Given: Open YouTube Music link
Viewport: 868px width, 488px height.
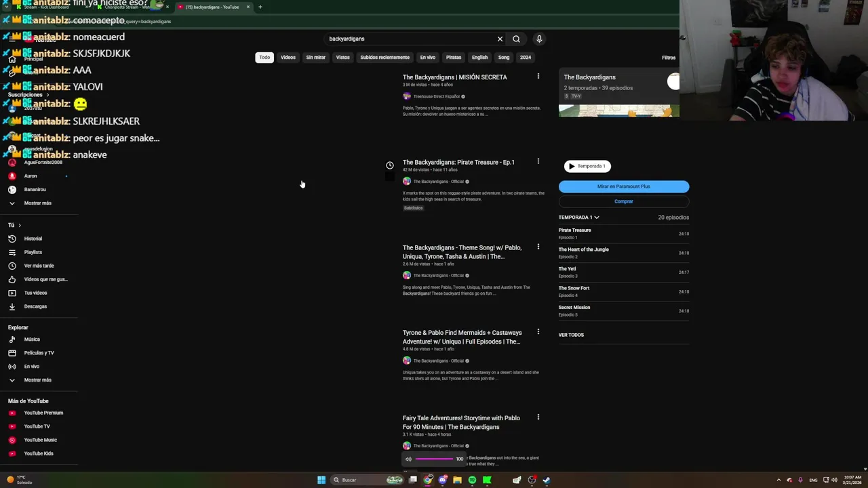Looking at the screenshot, I should coord(39,440).
